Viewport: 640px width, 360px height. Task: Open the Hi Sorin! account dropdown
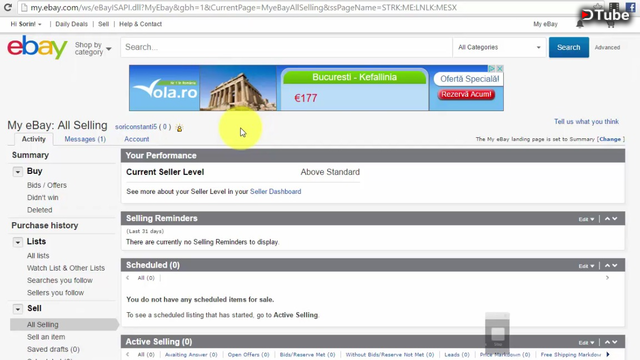(x=26, y=24)
